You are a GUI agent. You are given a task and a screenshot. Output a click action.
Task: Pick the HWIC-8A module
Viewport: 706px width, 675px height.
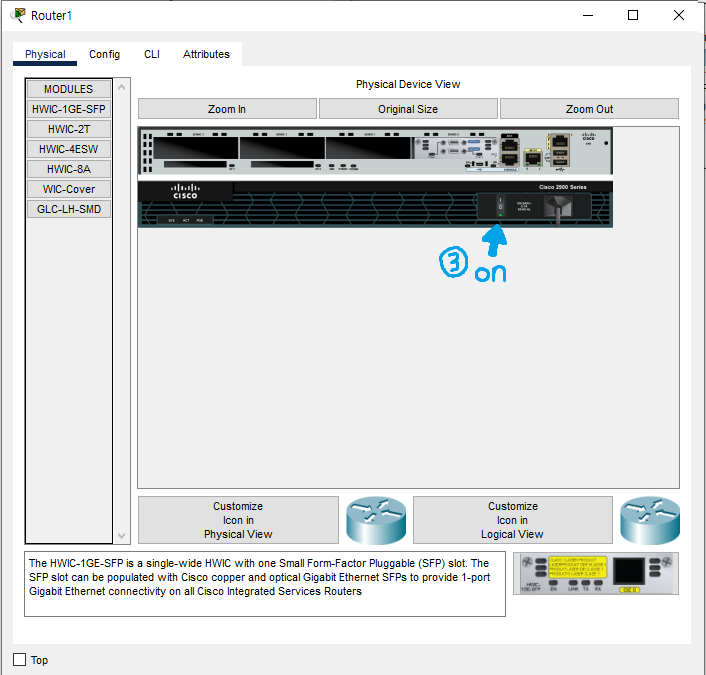pos(68,169)
